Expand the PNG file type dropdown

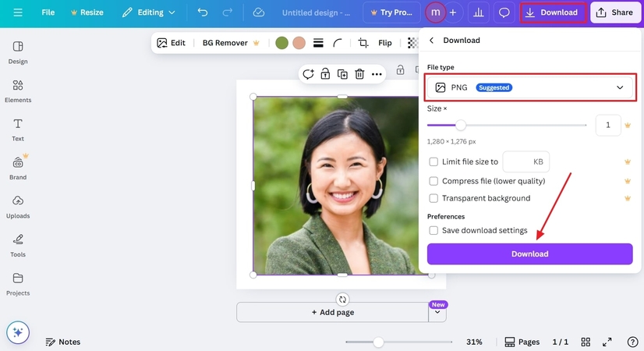point(530,87)
